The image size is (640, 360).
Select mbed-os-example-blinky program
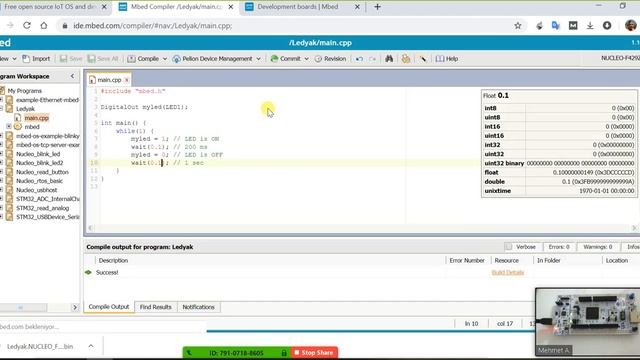pos(47,136)
